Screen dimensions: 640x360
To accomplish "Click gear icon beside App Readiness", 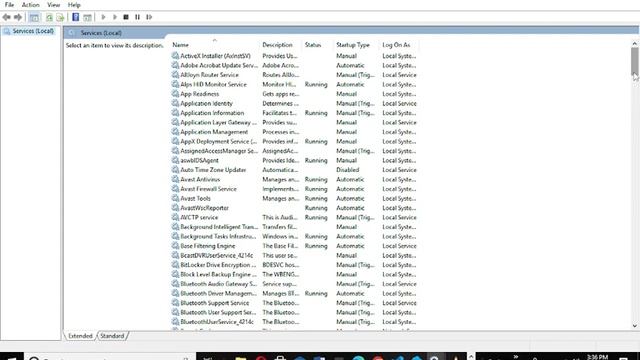I will pos(175,93).
